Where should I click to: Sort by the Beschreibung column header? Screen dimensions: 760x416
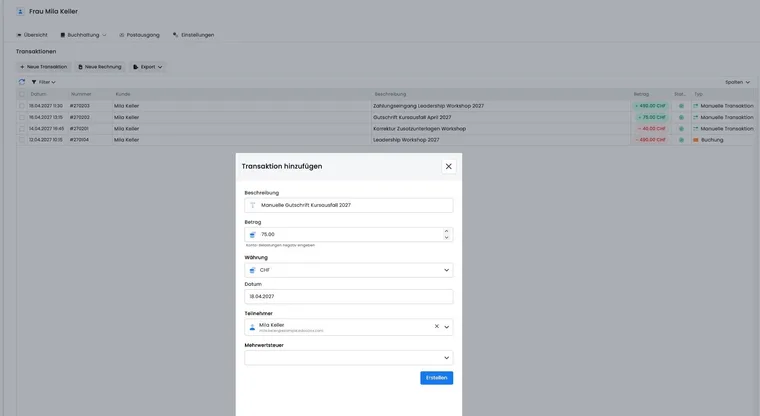point(390,94)
